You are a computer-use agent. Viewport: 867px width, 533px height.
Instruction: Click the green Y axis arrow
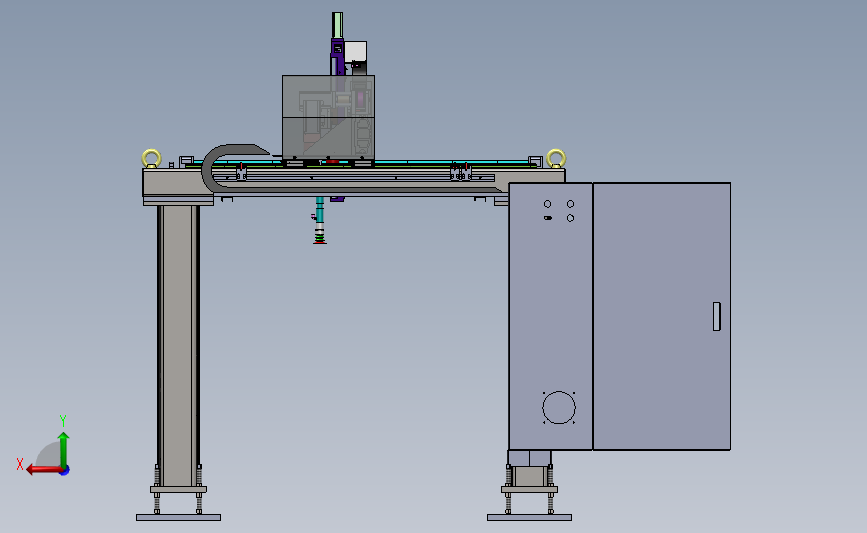(64, 449)
